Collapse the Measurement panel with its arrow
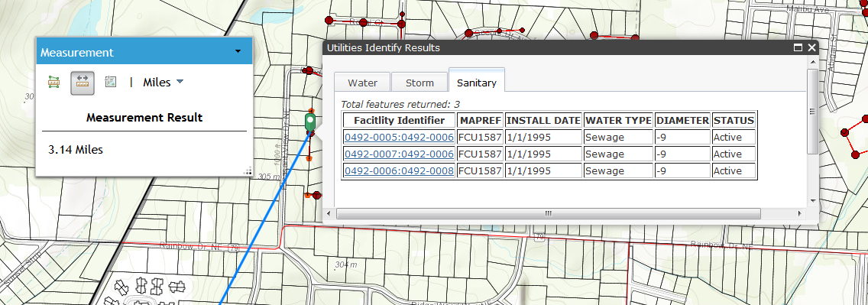868x305 pixels. coord(238,51)
